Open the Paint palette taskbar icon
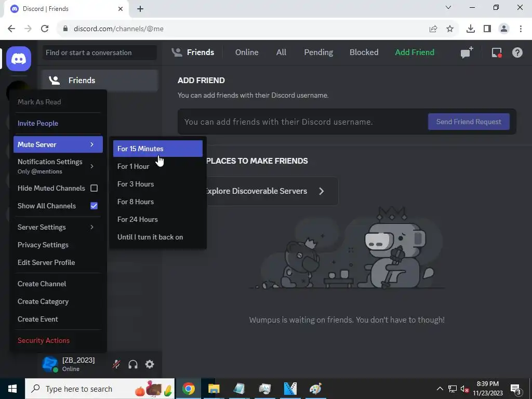The width and height of the screenshot is (532, 399). (x=315, y=389)
